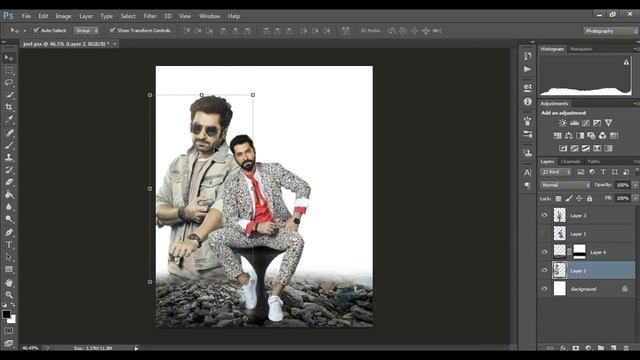Open Auto-Select Group dropdown
This screenshot has height=360, width=640.
point(87,31)
